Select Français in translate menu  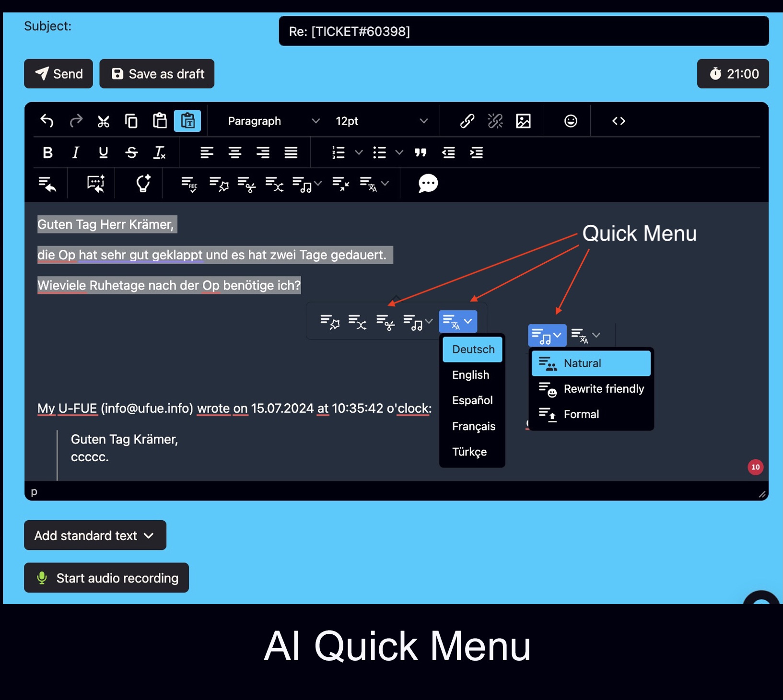(472, 426)
